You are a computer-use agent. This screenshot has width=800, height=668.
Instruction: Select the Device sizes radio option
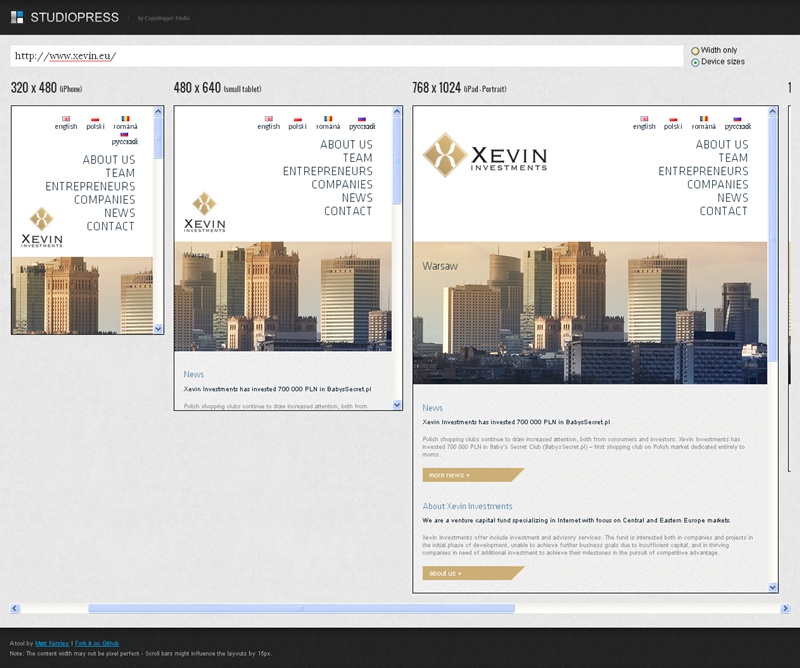[x=695, y=62]
